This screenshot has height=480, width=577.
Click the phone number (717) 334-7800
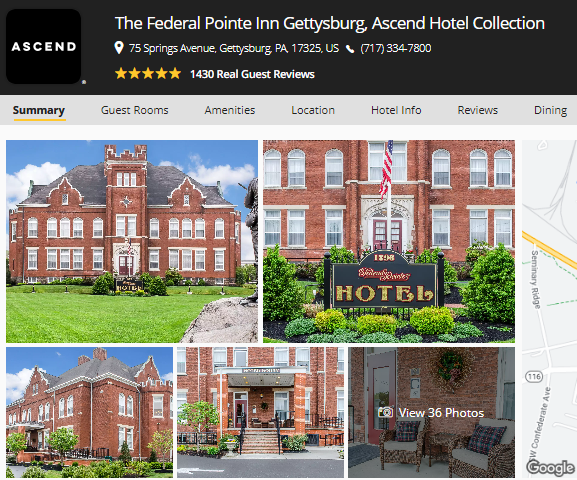tap(396, 48)
